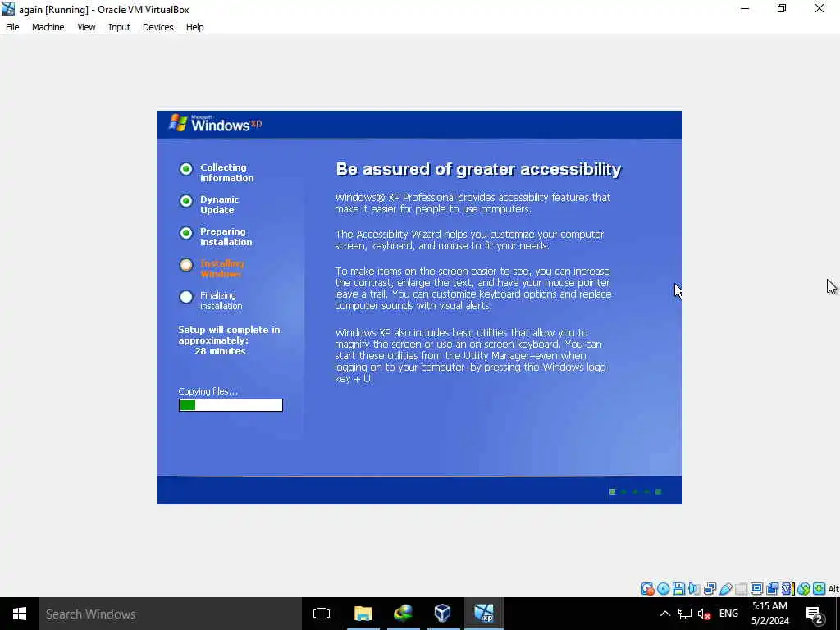Screen dimensions: 840x630
Task: Click the audio indicator in VirtualBox status bar
Action: 694,589
